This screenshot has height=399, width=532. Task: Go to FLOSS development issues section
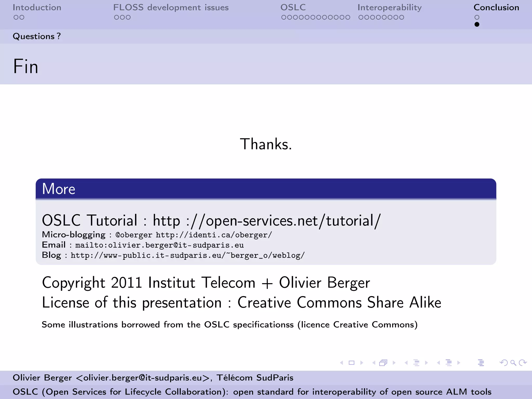tap(171, 8)
